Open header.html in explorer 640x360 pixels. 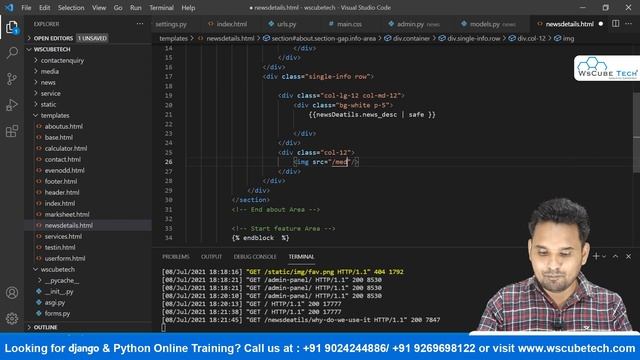pyautogui.click(x=88, y=192)
